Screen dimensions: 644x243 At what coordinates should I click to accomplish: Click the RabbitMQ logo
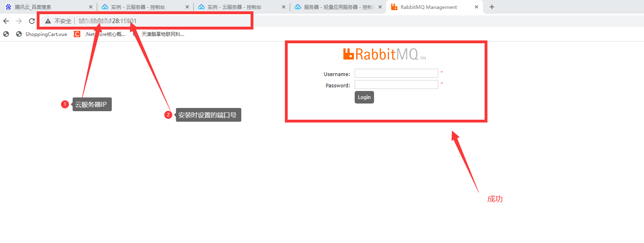click(x=384, y=54)
